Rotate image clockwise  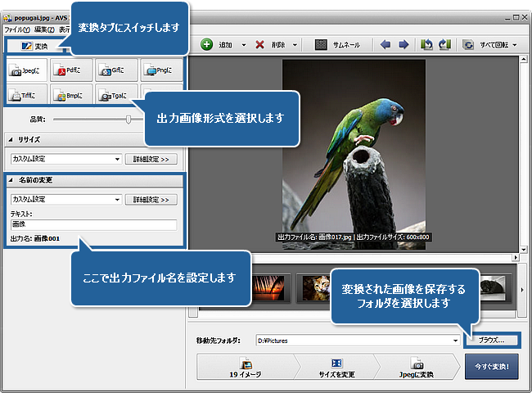444,44
